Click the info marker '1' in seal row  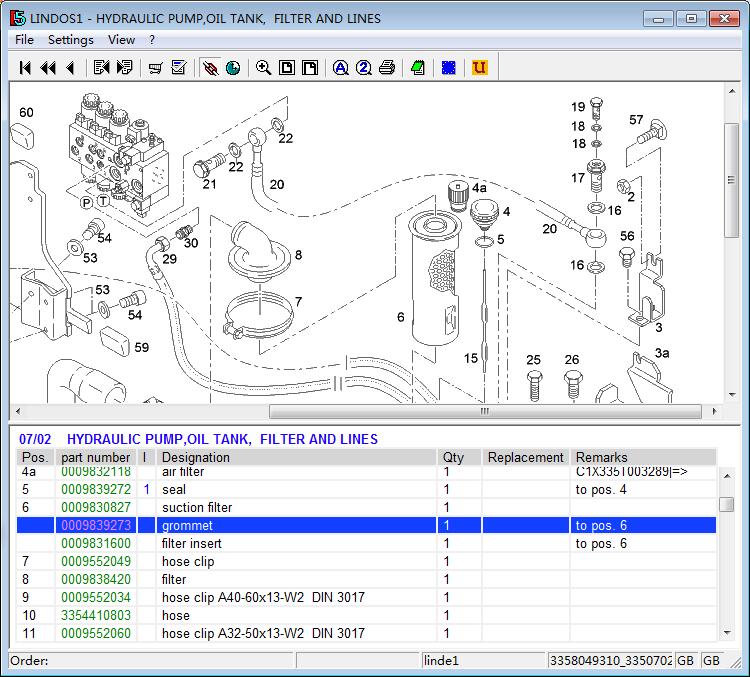(146, 489)
